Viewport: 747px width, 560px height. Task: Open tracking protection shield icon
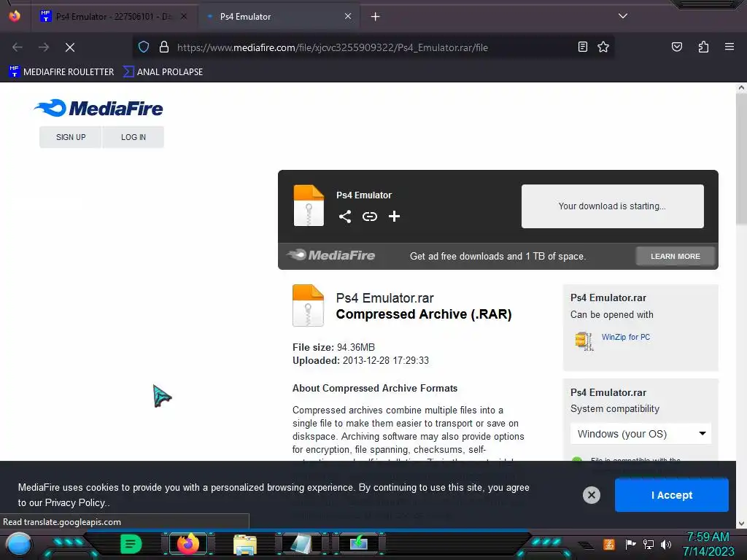pos(144,47)
